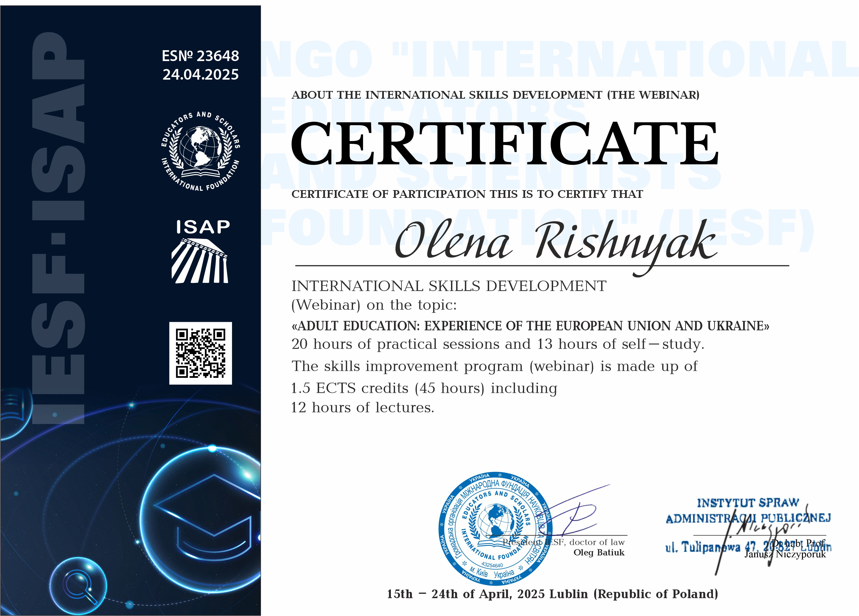Click the large 'CERTIFICATE' heading

pos(505,144)
